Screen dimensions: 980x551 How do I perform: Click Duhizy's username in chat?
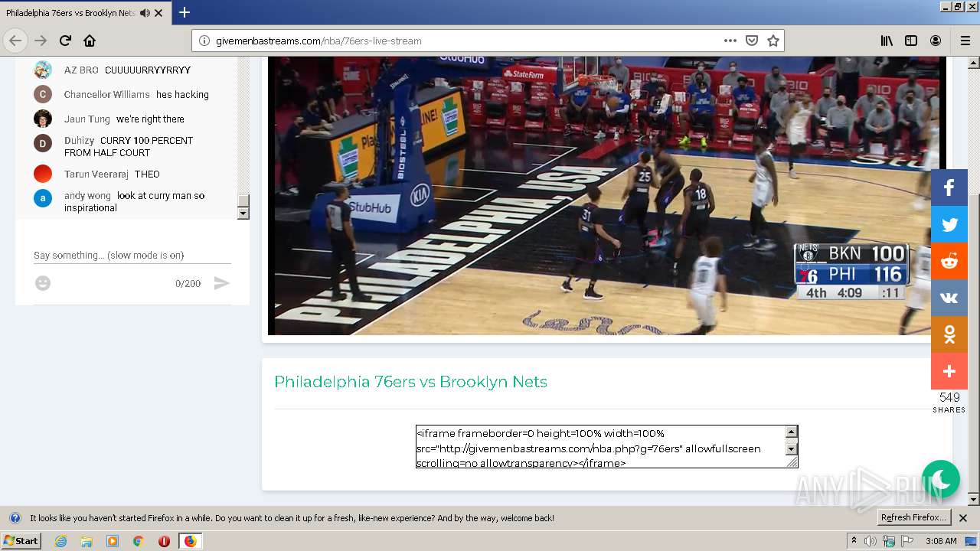click(80, 140)
